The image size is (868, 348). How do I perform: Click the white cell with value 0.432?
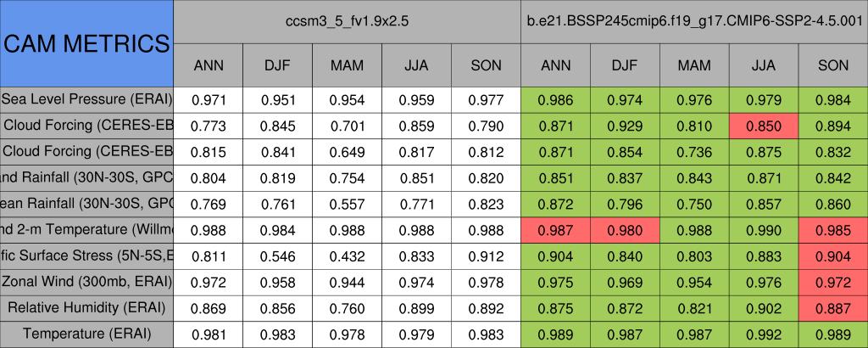348,255
